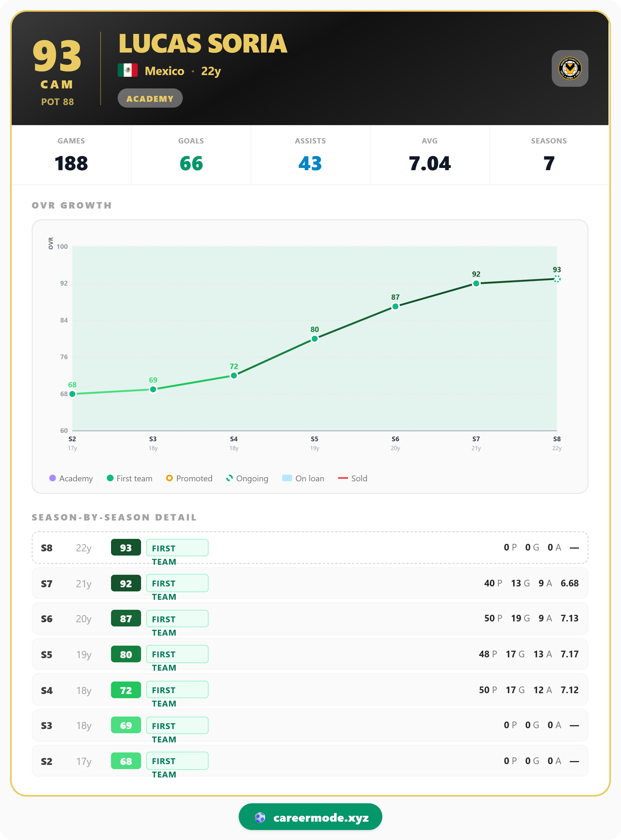Click FIRST TEAM tag in S3 row
This screenshot has width=621, height=840.
(x=178, y=725)
